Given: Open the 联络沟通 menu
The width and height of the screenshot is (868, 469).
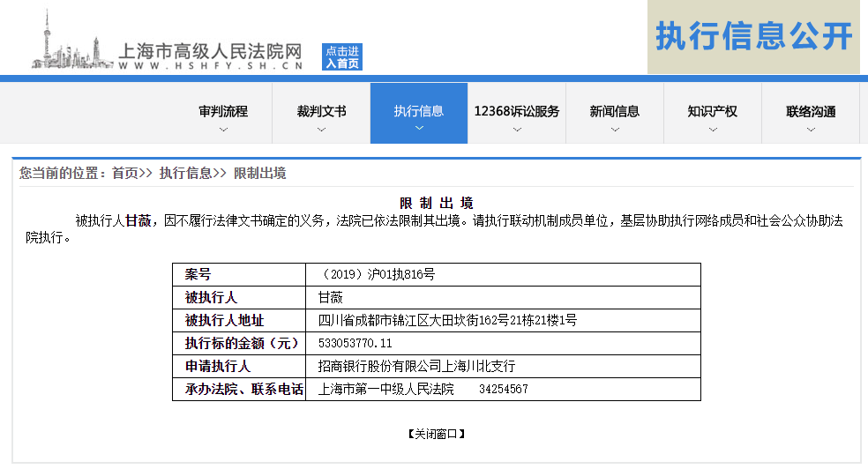Looking at the screenshot, I should pos(811,114).
